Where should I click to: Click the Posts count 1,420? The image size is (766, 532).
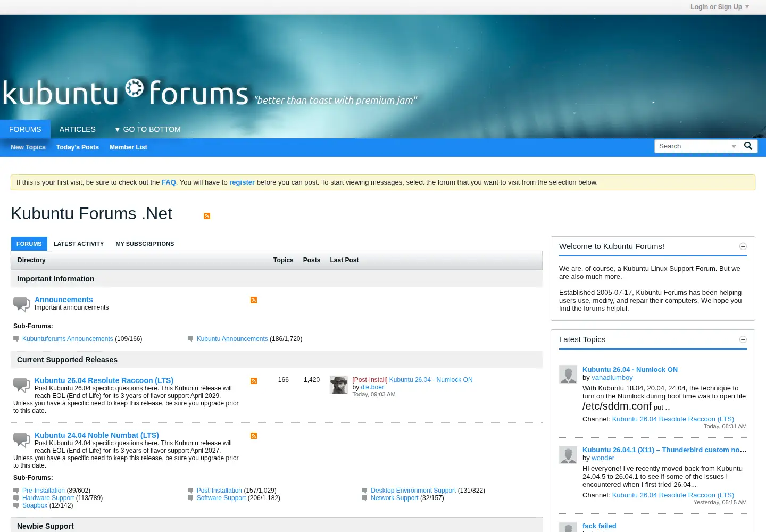[x=312, y=380]
